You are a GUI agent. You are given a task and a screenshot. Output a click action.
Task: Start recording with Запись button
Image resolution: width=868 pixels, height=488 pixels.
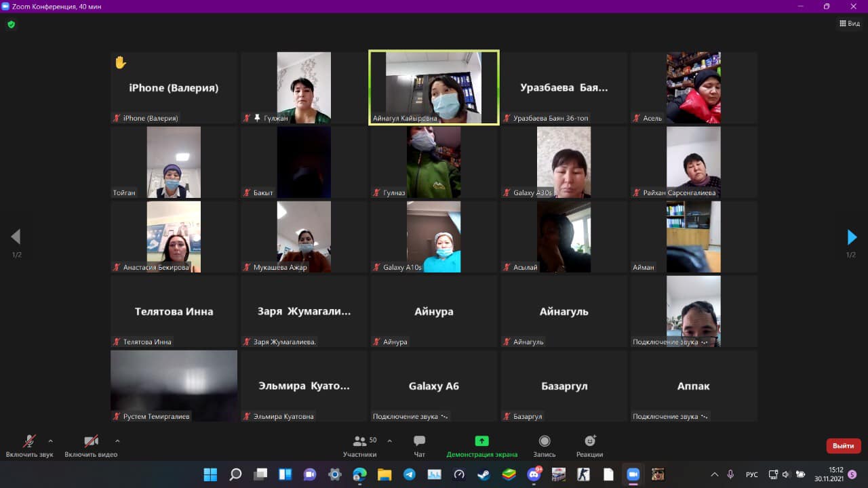(x=545, y=445)
